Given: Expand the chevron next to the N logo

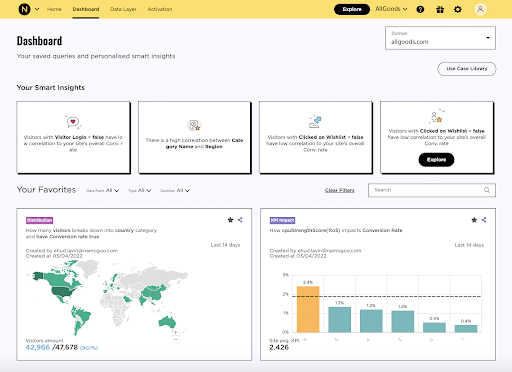Looking at the screenshot, I should (x=37, y=9).
